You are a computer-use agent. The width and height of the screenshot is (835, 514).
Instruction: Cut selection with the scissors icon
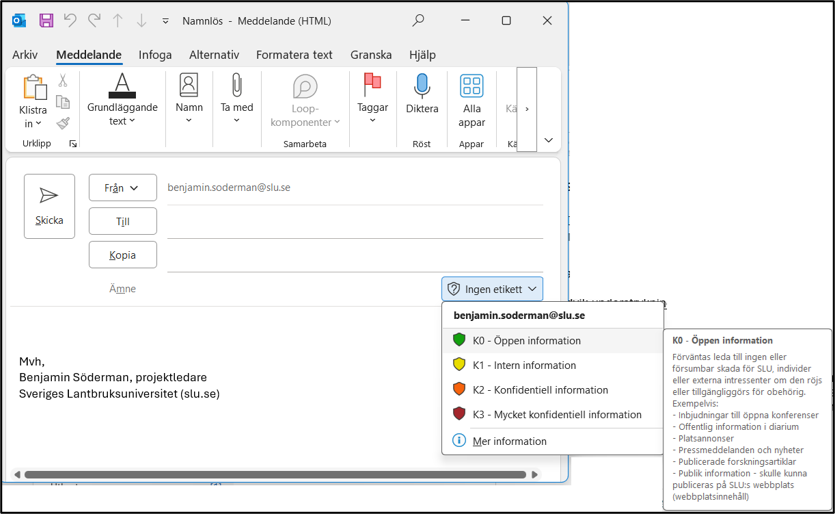[63, 80]
